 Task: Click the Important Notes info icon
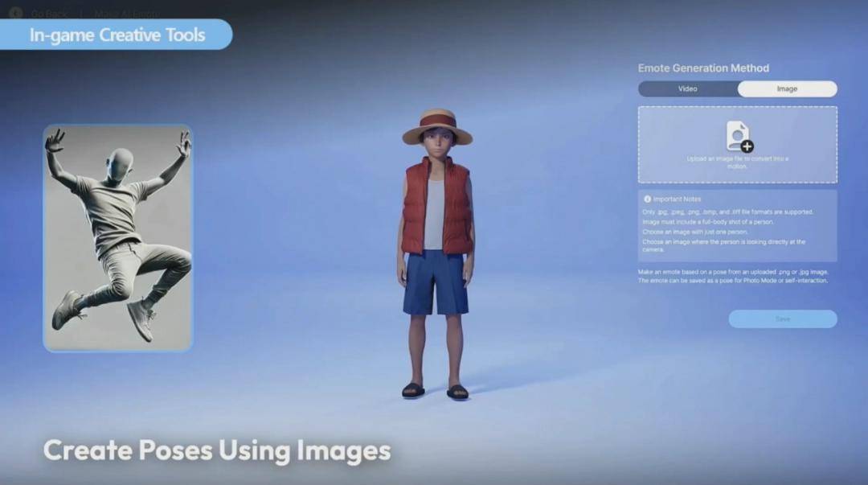click(647, 199)
